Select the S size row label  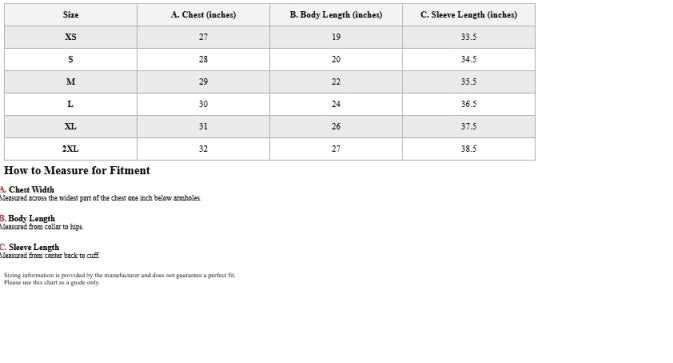(71, 59)
